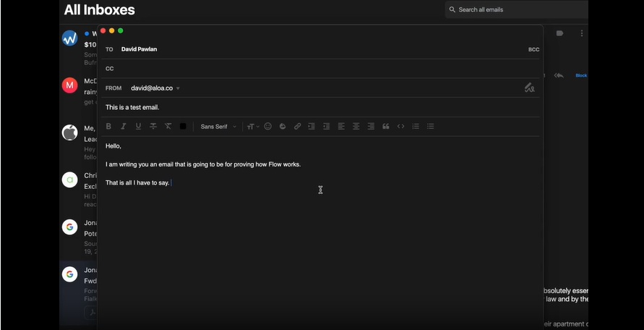The image size is (644, 330).
Task: Click the CC recipients field
Action: (x=320, y=69)
